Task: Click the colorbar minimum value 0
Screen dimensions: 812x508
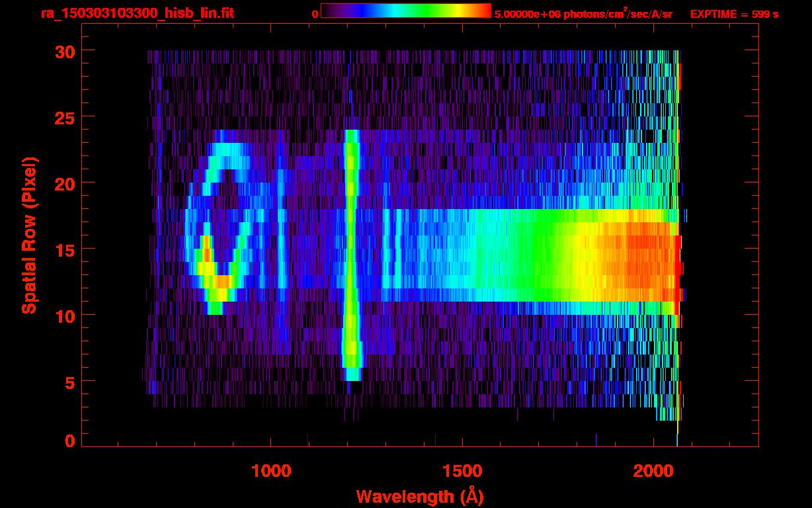Action: pyautogui.click(x=315, y=14)
